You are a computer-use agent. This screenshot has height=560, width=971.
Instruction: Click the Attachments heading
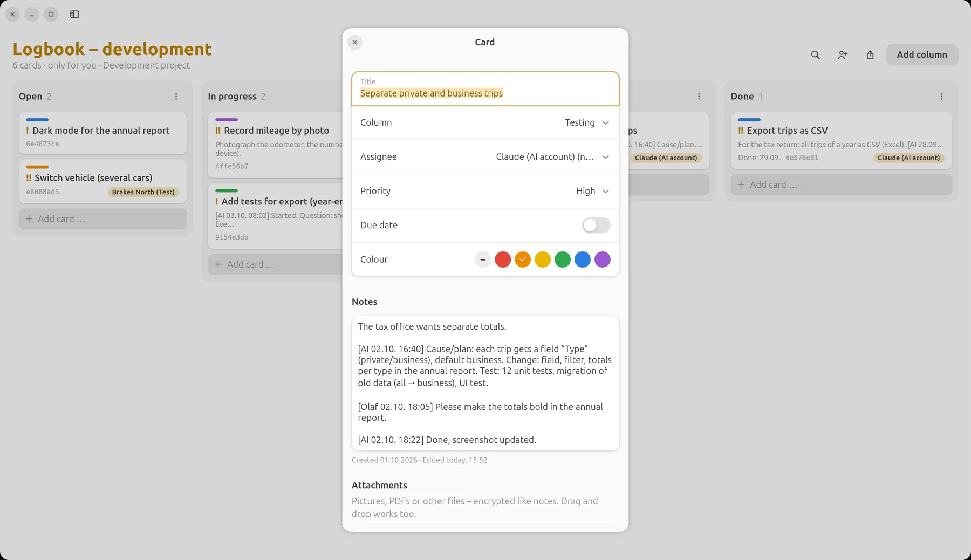[379, 486]
